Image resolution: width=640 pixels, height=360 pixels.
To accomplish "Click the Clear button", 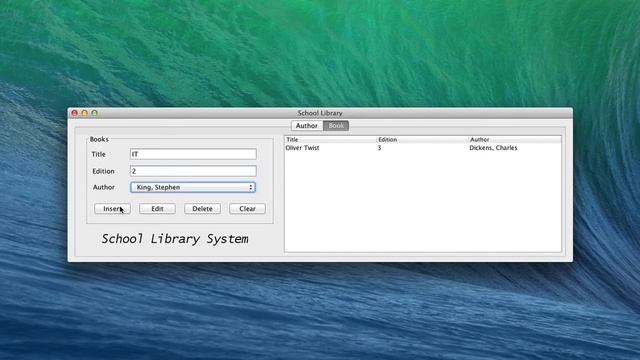I will [x=247, y=209].
